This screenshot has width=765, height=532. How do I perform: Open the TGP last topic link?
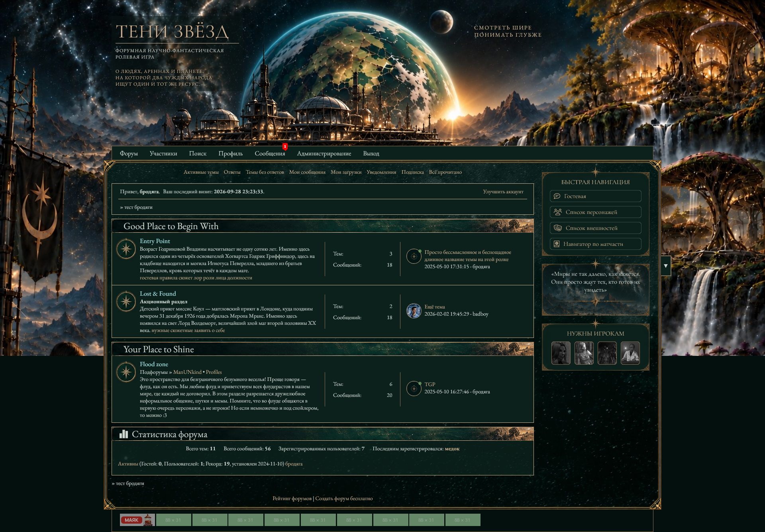(430, 385)
